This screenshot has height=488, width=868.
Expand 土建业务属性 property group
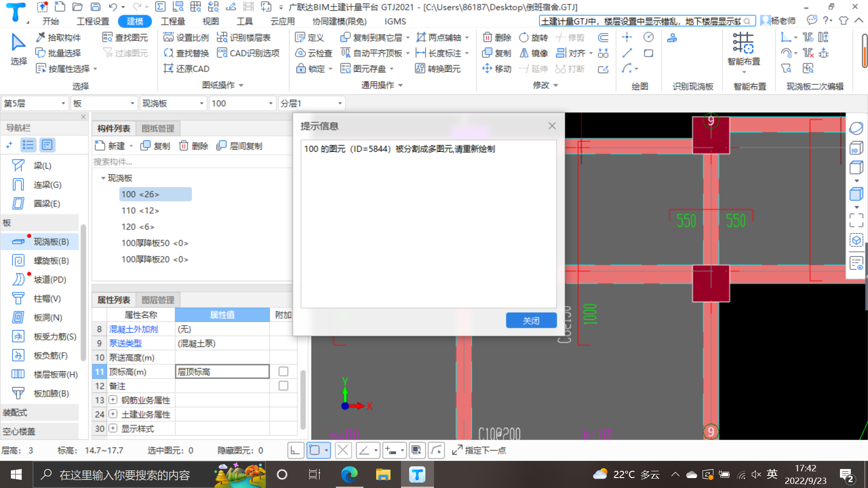click(113, 414)
